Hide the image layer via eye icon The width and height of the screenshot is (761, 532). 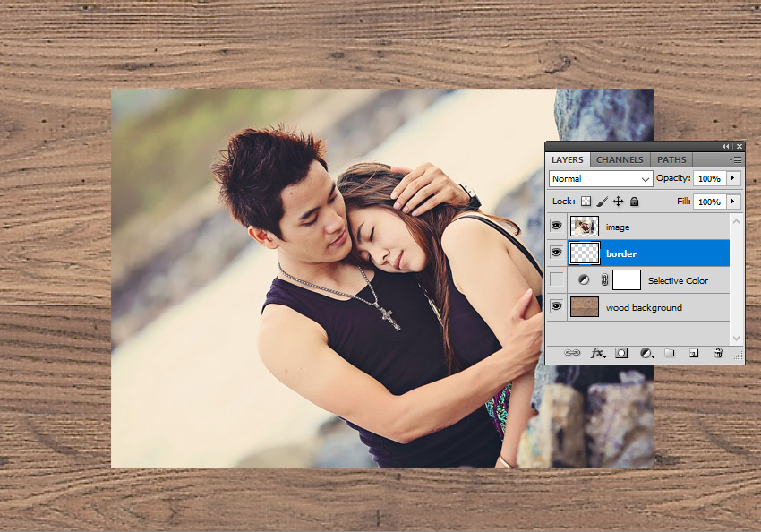tap(556, 227)
